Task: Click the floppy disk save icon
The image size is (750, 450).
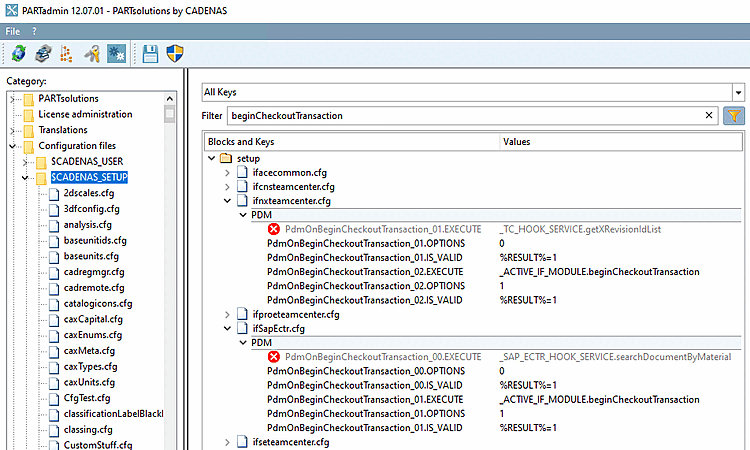Action: click(150, 54)
